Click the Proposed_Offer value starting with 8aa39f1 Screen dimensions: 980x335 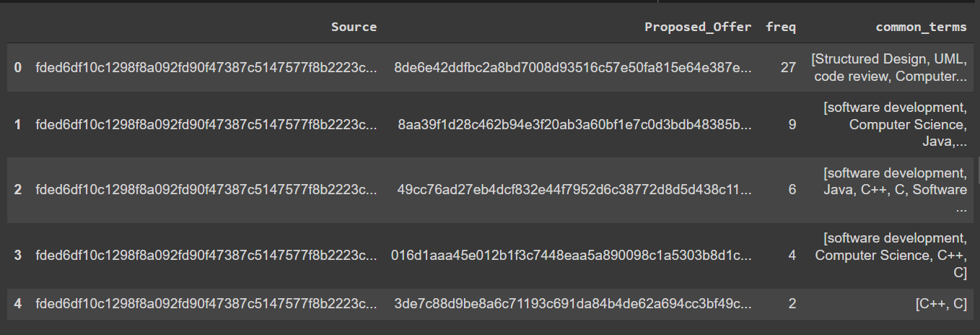pyautogui.click(x=575, y=124)
